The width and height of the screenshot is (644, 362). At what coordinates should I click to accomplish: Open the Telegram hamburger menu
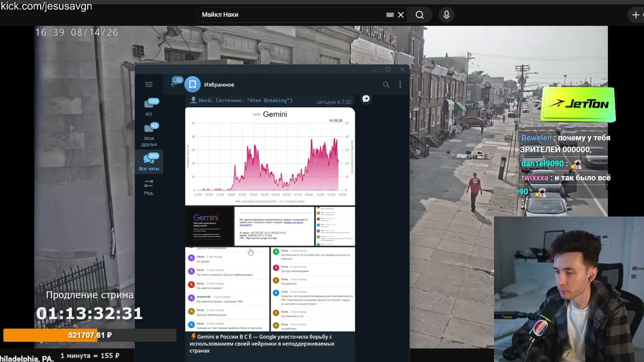click(x=148, y=84)
